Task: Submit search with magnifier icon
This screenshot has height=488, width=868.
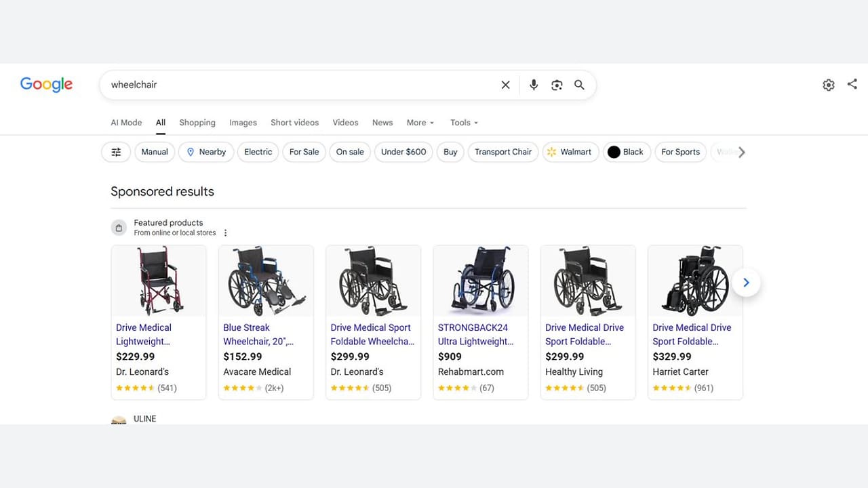Action: point(579,85)
